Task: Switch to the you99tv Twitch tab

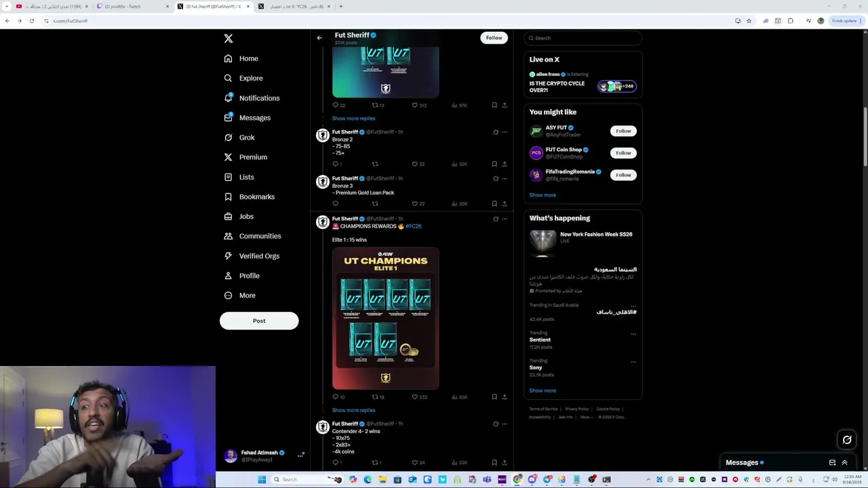Action: [132, 6]
